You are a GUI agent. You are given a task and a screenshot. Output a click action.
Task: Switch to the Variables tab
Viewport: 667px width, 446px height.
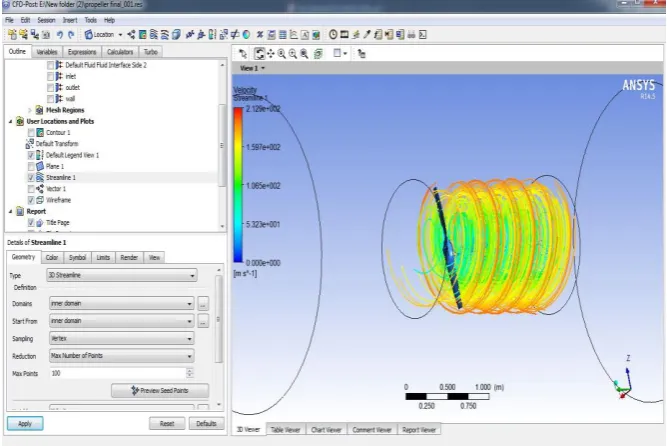pos(47,52)
